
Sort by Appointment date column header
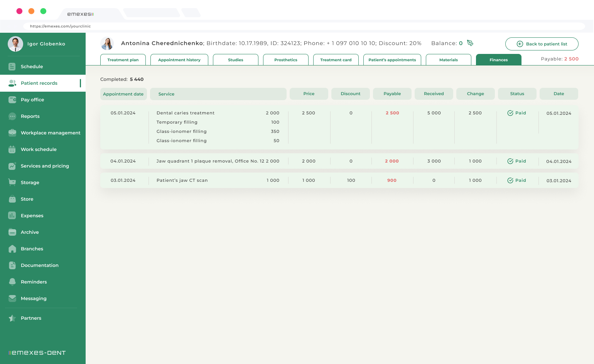point(123,94)
